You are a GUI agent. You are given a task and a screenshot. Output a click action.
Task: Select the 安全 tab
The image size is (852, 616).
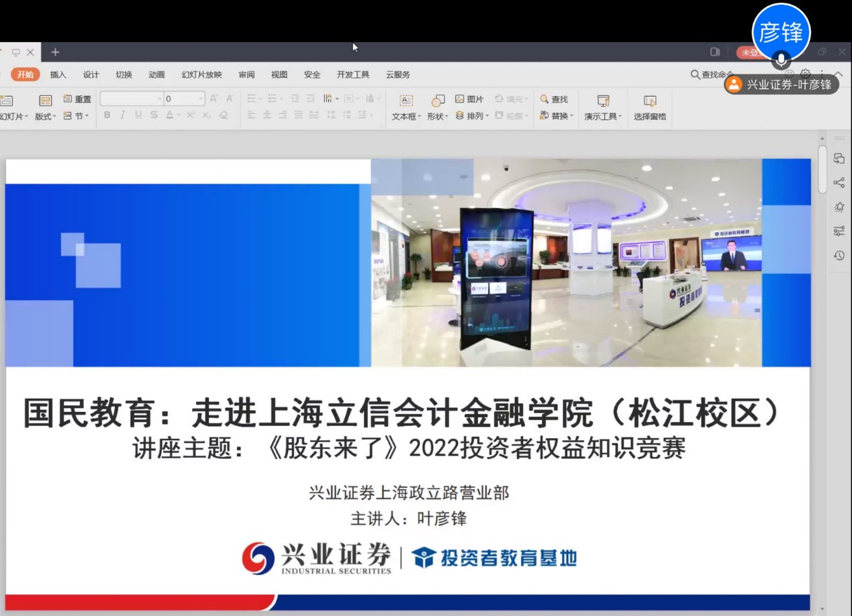[x=312, y=74]
